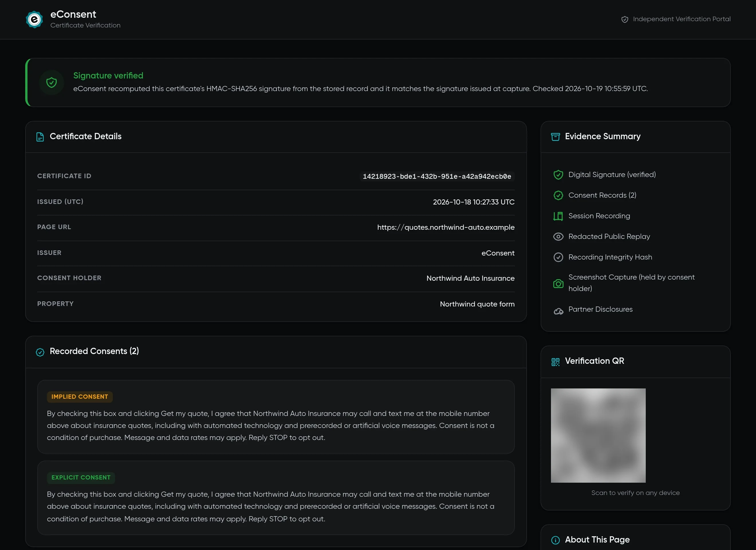Click the Consent Records (2) item text
Screen dimensions: 756x550
[602, 195]
